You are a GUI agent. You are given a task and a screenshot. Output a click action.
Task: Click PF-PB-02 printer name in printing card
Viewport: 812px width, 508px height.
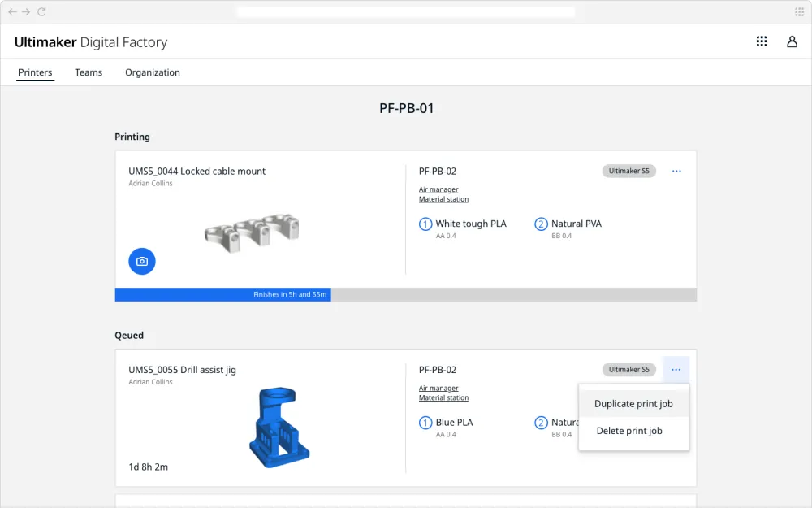pos(437,171)
